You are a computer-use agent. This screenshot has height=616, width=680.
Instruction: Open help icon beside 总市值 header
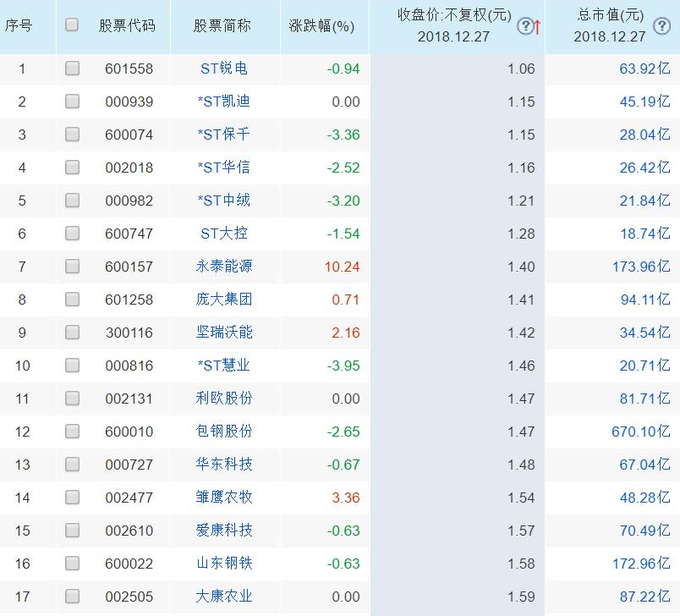(x=661, y=26)
